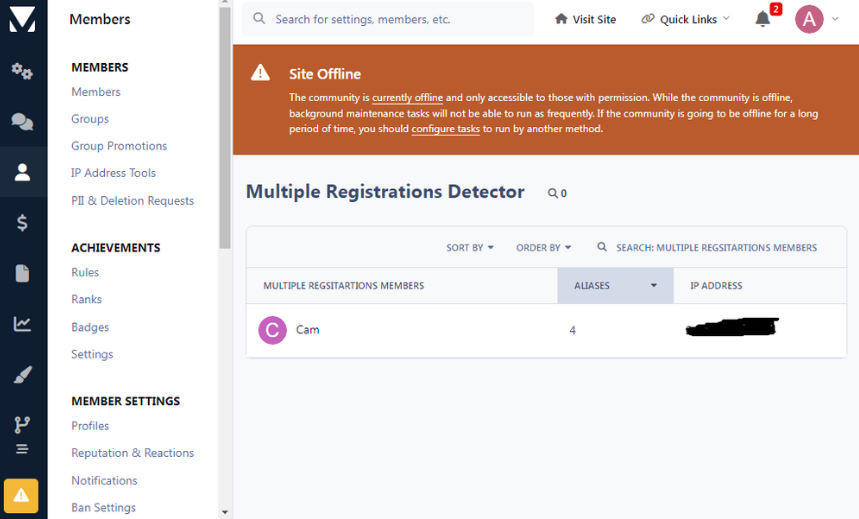Open the Quick Links dropdown
This screenshot has height=519, width=859.
point(686,19)
